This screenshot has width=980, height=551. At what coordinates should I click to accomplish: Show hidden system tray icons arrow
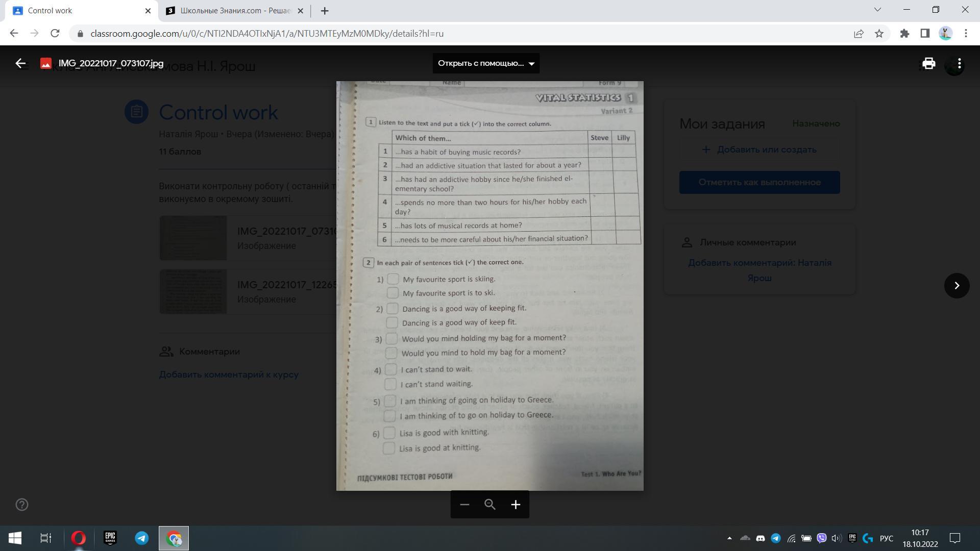point(729,538)
